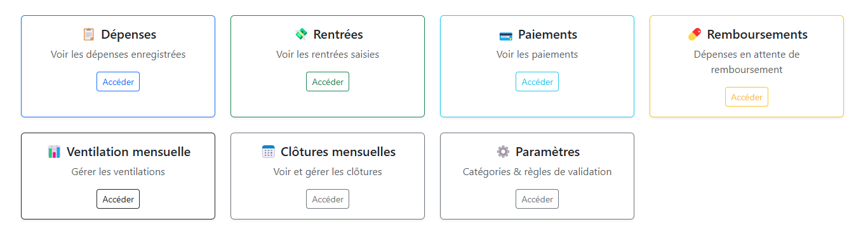Click the Clôtures mensuelles card title
This screenshot has height=236, width=868.
tap(338, 152)
